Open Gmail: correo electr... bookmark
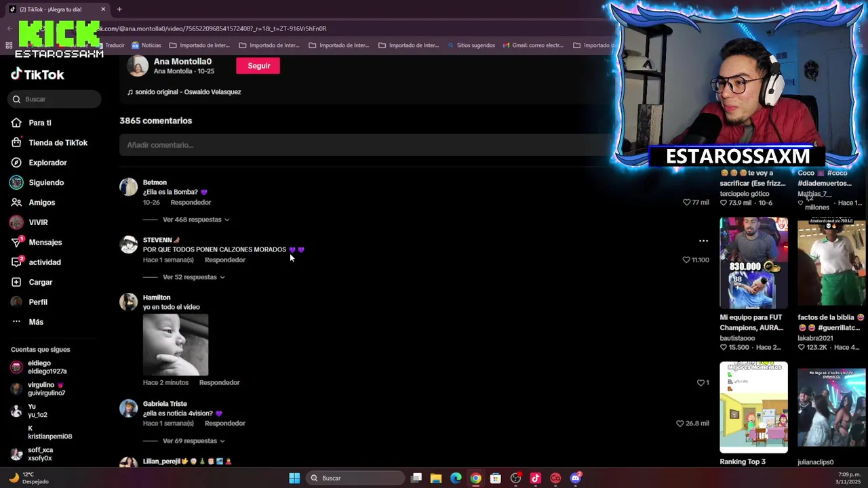The height and width of the screenshot is (488, 868). click(x=533, y=45)
